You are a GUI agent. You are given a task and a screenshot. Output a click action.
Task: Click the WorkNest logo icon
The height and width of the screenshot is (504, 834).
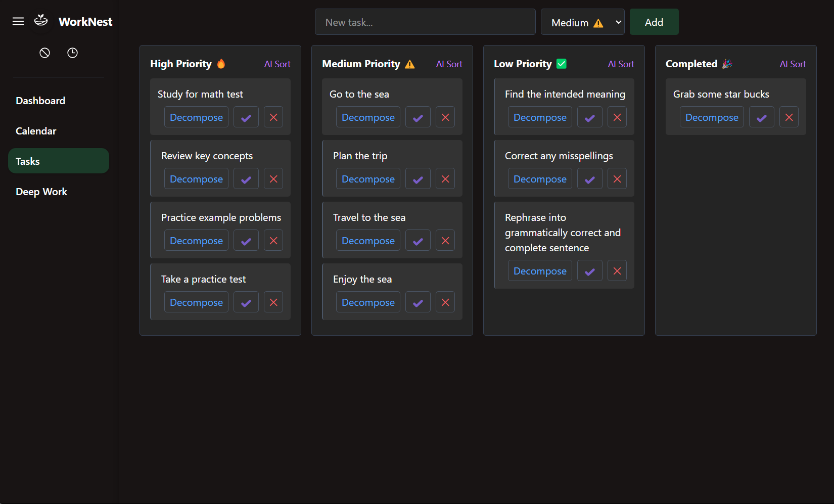41,21
